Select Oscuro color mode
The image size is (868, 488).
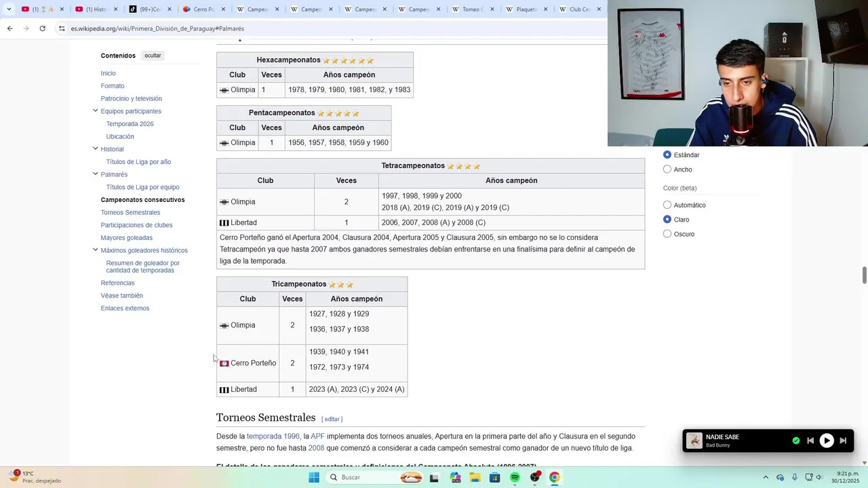pyautogui.click(x=667, y=234)
